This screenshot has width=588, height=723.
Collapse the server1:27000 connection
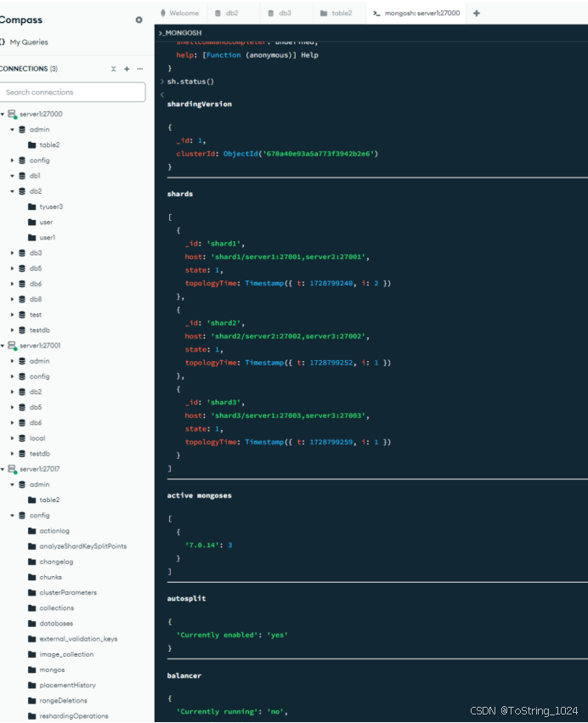tap(6, 113)
